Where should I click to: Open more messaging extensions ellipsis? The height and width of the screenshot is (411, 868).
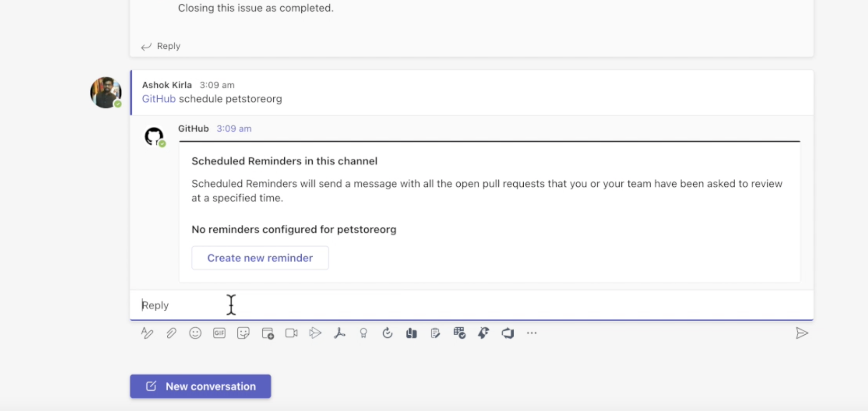coord(532,333)
